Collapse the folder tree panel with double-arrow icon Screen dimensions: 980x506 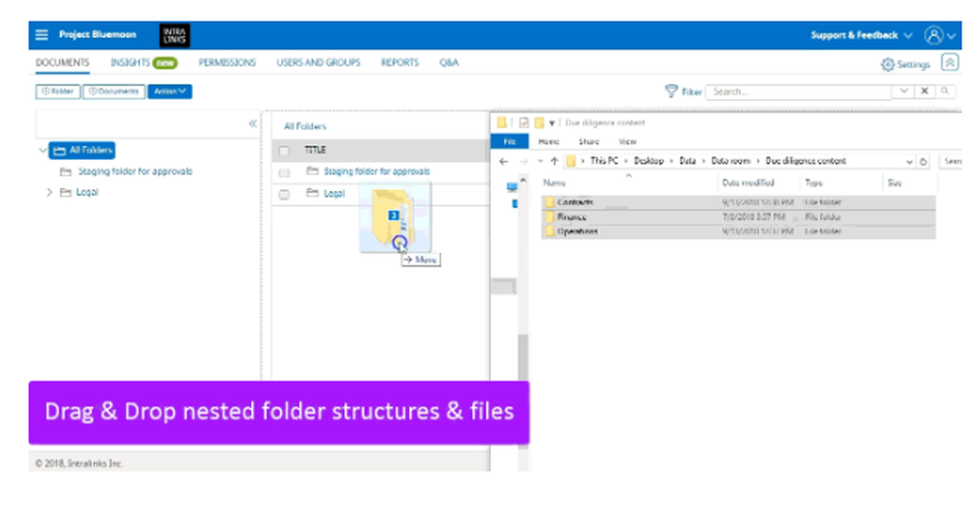253,124
